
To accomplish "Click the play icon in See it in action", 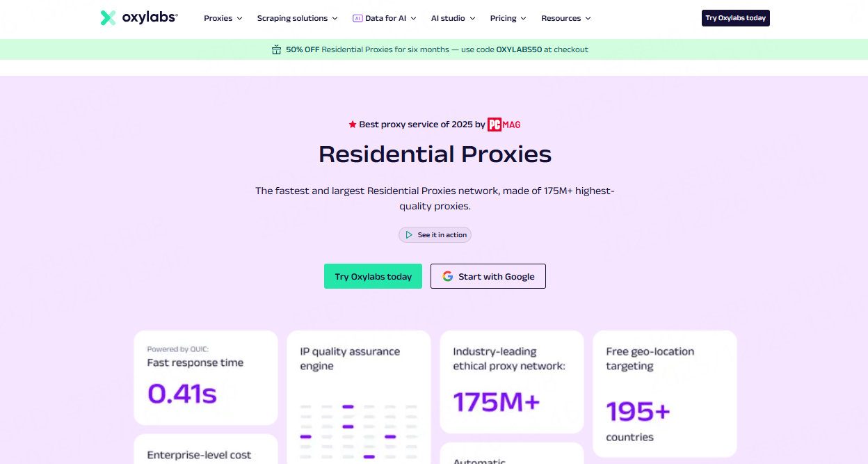I will tap(409, 235).
